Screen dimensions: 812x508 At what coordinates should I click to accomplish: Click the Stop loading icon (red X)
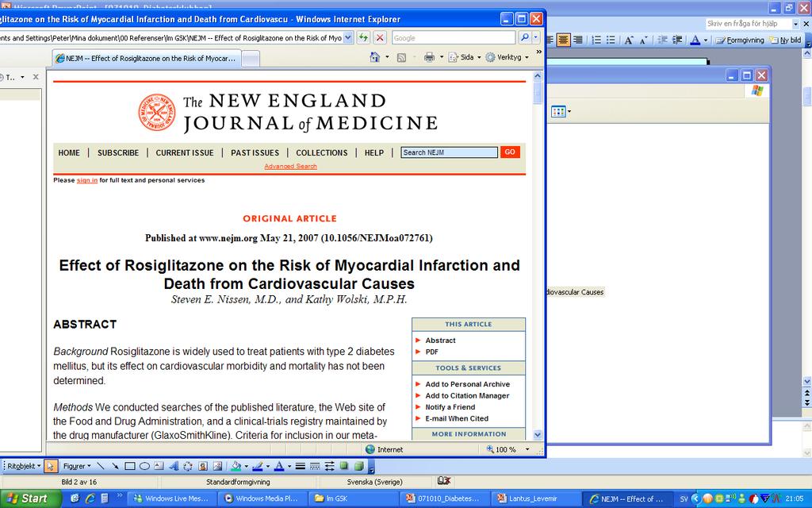(380, 38)
